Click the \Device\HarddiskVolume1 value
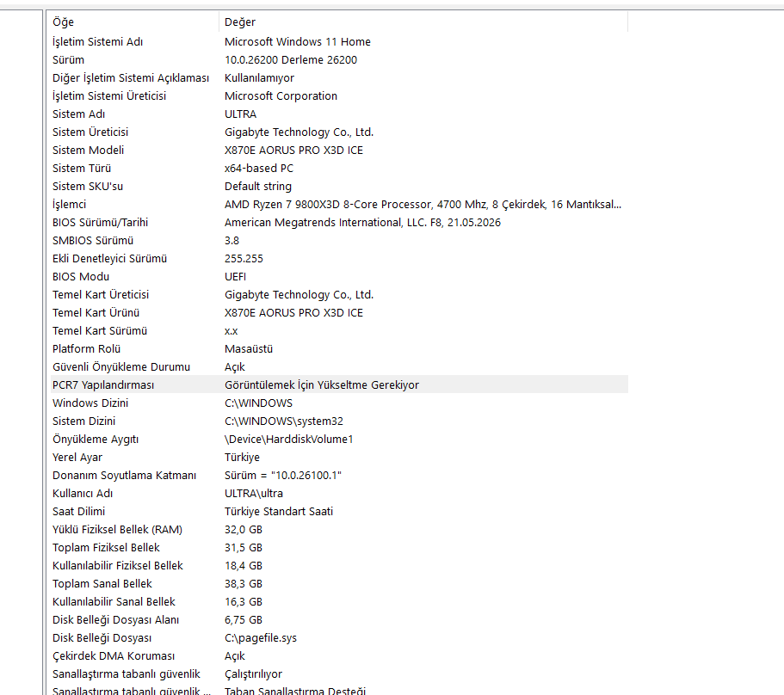Viewport: 784px width, 695px height. [x=288, y=440]
